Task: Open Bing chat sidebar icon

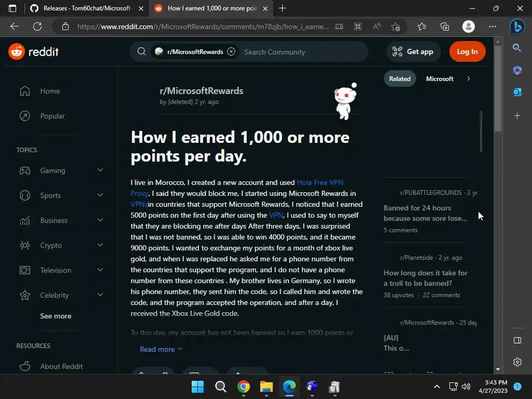Action: click(x=517, y=26)
